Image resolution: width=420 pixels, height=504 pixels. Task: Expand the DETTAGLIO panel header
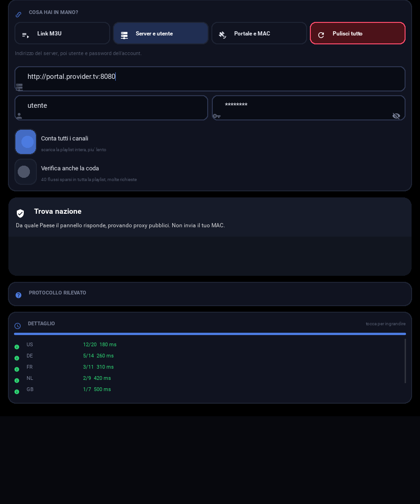click(x=210, y=324)
